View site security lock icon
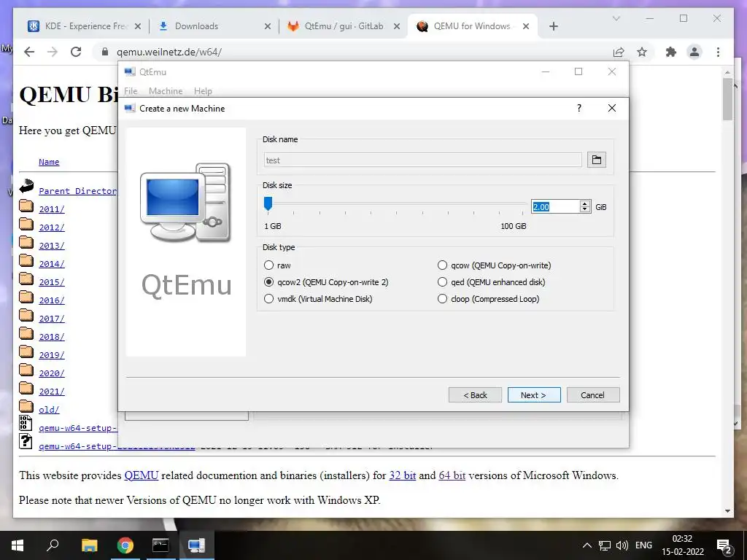 tap(105, 52)
